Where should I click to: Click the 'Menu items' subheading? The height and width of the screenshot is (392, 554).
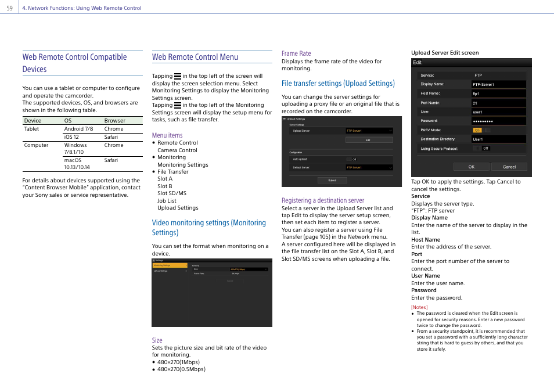(167, 135)
